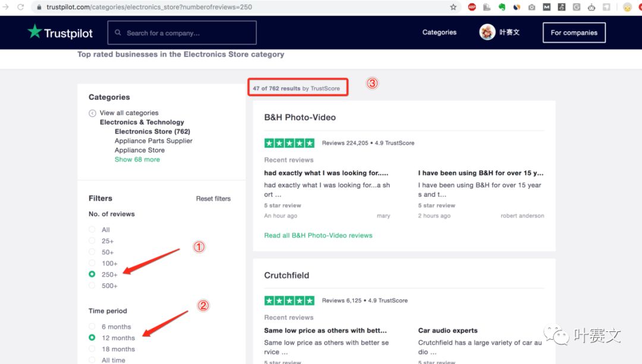Open the gray G extension icon
This screenshot has width=642, height=364.
point(577,7)
